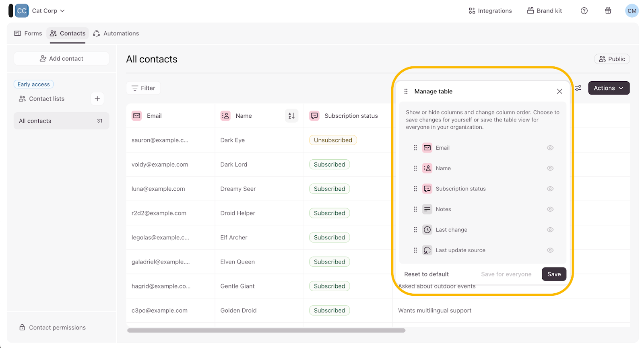Viewport: 644px width, 348px height.
Task: Open the gift rewards icon
Action: pyautogui.click(x=608, y=11)
